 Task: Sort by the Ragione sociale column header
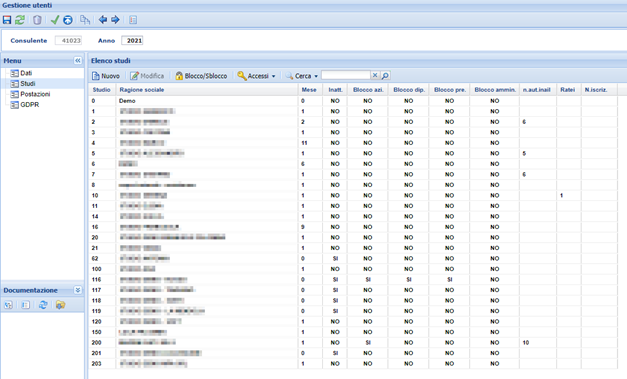[x=206, y=90]
